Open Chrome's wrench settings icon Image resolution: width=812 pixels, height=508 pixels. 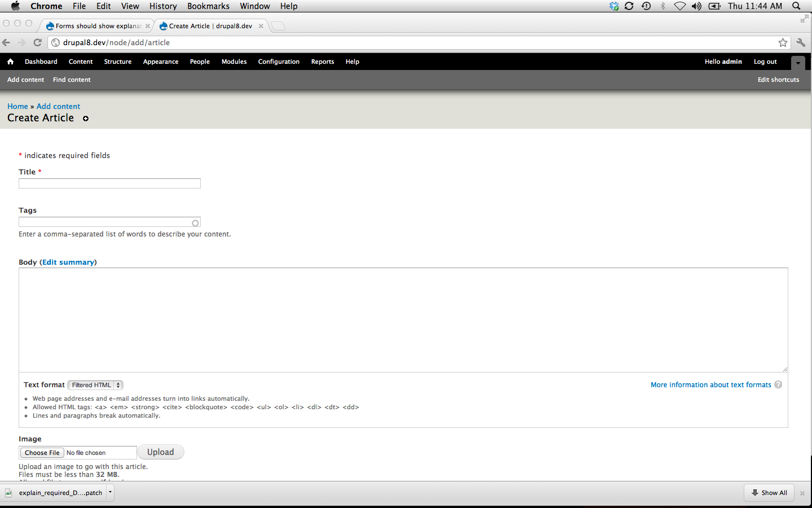pos(801,42)
